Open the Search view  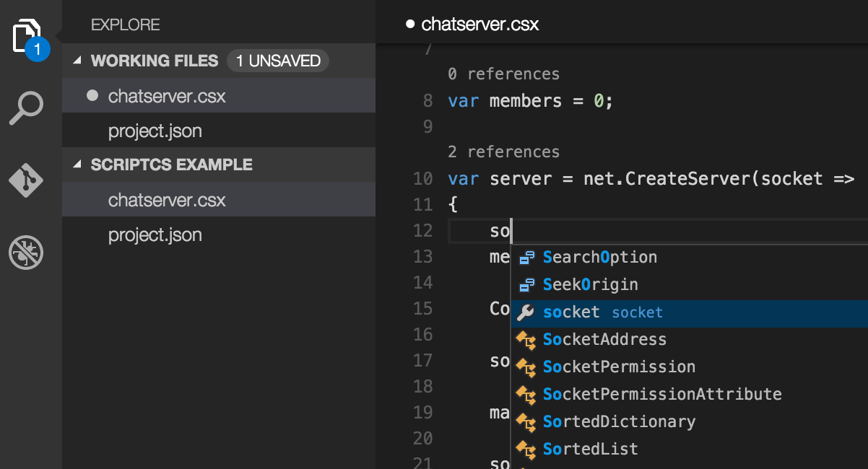point(26,108)
